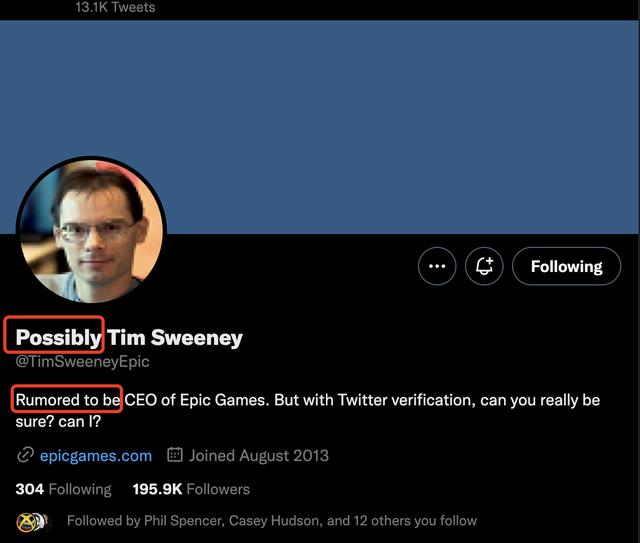
Task: Open Tim Sweeney's profile picture
Action: pos(91,232)
